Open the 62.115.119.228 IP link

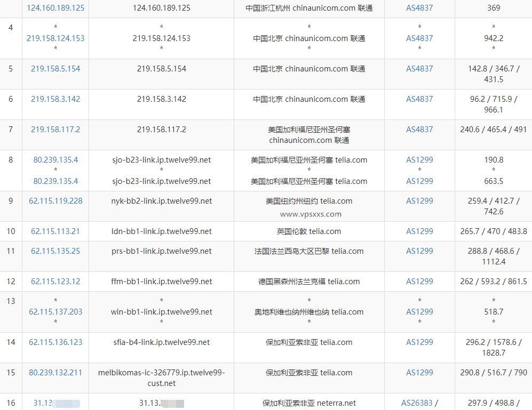point(55,201)
